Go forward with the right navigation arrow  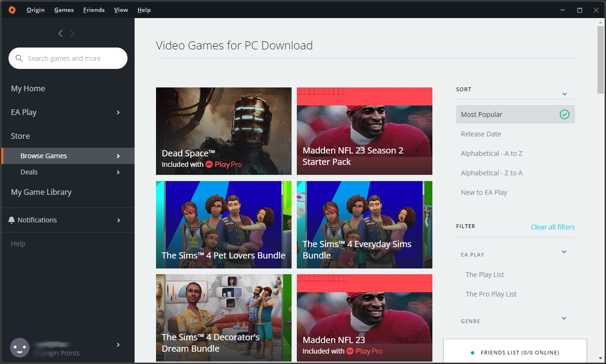(x=72, y=33)
